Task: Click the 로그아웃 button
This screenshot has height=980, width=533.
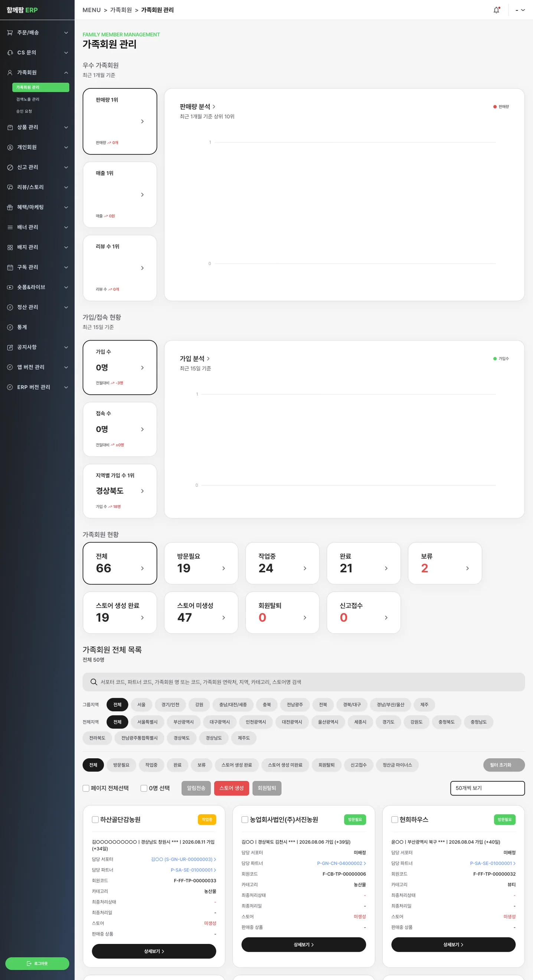Action: point(37,964)
